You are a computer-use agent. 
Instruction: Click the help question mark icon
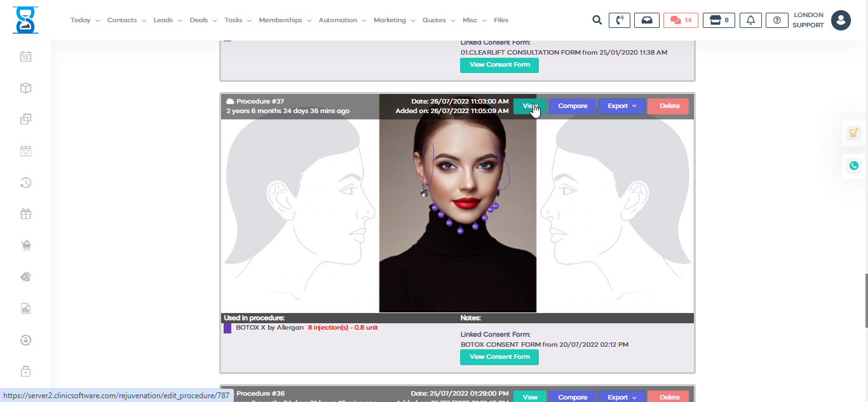click(x=776, y=20)
